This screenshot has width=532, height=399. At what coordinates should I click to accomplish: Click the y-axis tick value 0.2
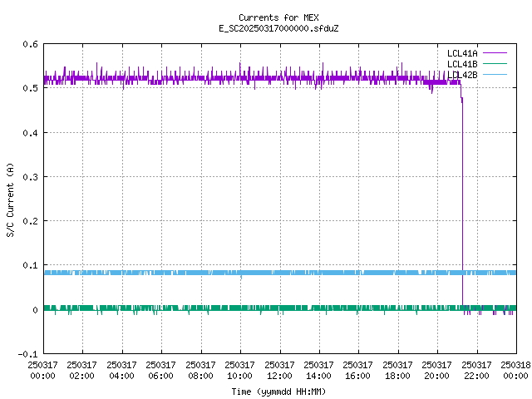tap(30, 221)
